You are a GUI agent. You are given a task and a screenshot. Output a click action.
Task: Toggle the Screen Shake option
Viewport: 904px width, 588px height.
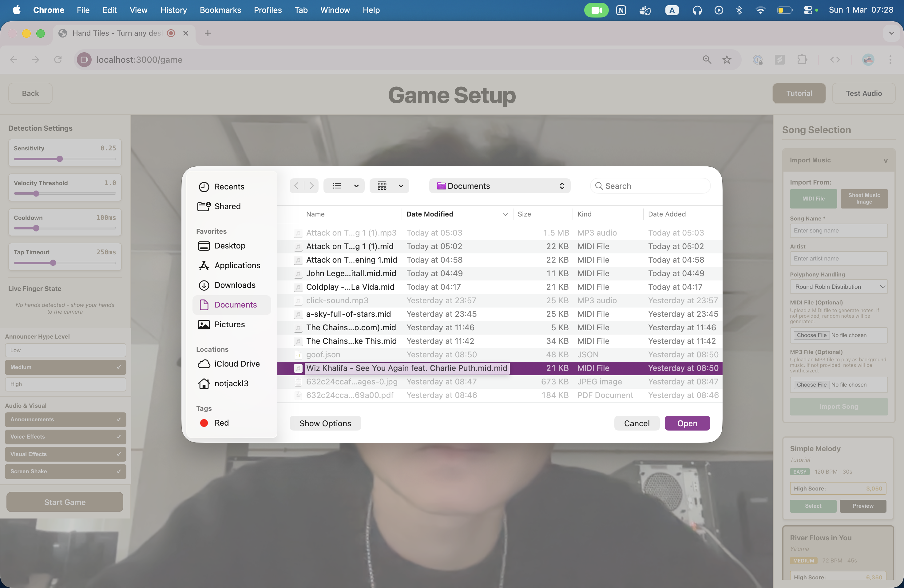[65, 471]
